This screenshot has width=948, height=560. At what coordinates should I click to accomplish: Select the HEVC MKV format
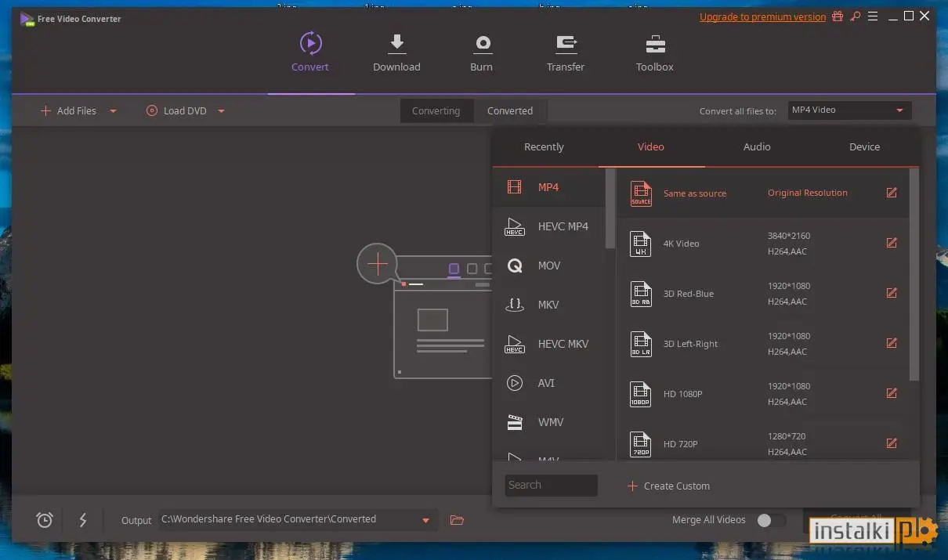point(548,344)
